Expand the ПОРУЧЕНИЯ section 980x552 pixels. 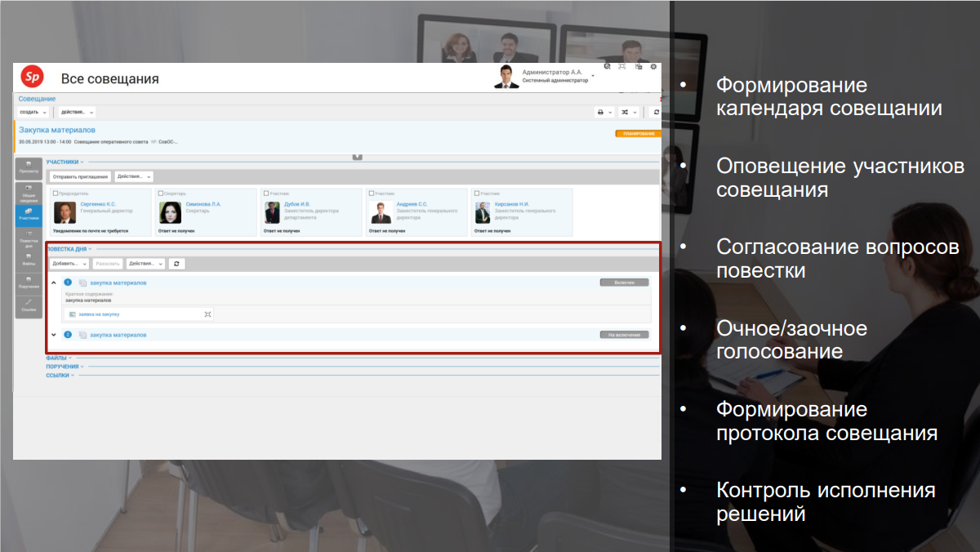click(x=65, y=367)
